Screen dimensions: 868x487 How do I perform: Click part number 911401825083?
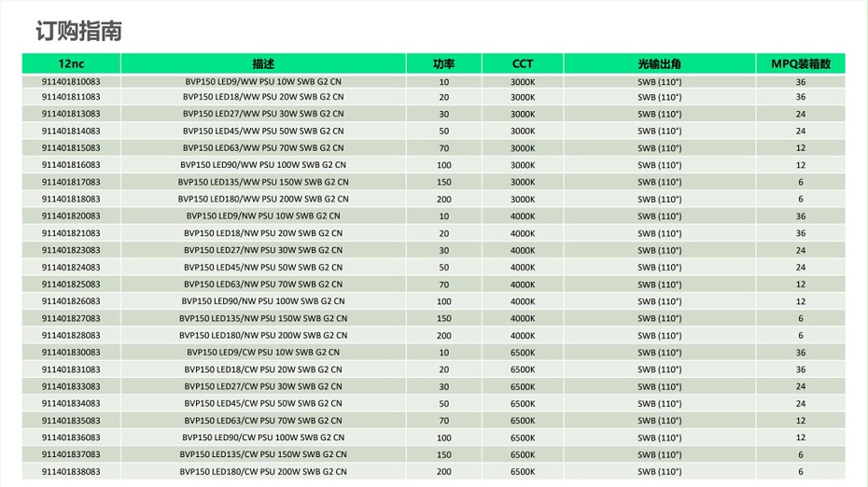click(x=71, y=285)
